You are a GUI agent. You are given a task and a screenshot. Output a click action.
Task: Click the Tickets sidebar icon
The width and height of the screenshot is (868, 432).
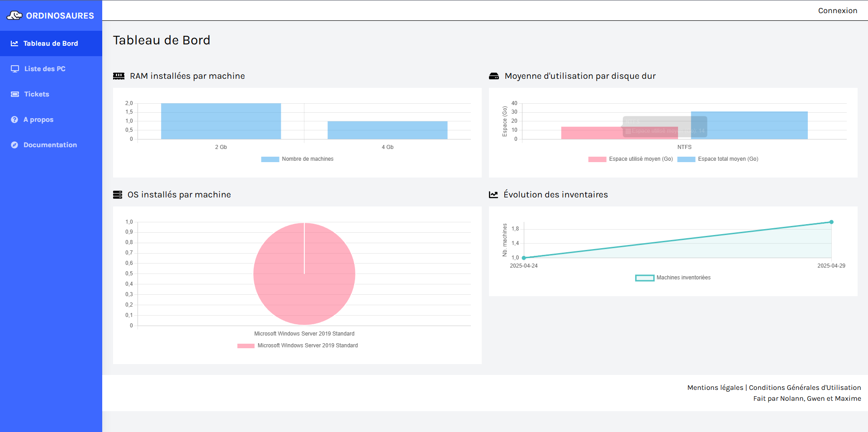point(15,94)
